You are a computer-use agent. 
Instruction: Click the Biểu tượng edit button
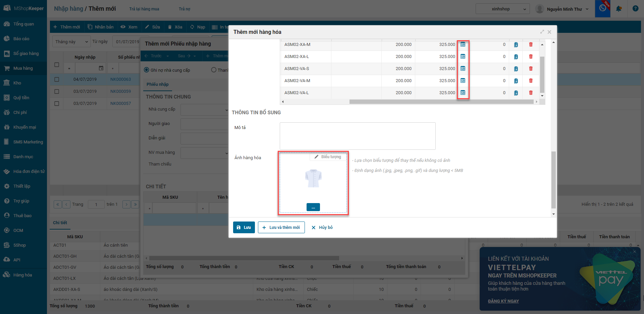pyautogui.click(x=328, y=157)
